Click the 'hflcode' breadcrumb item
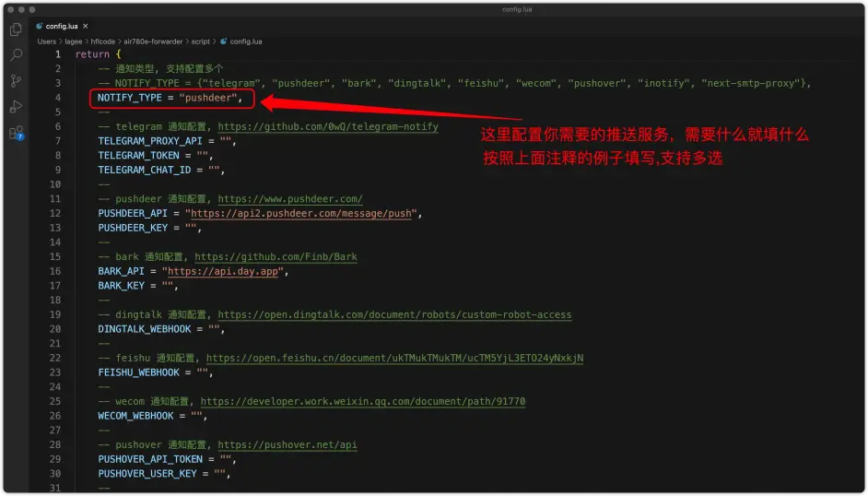Screen dimensions: 868x496 click(105, 41)
